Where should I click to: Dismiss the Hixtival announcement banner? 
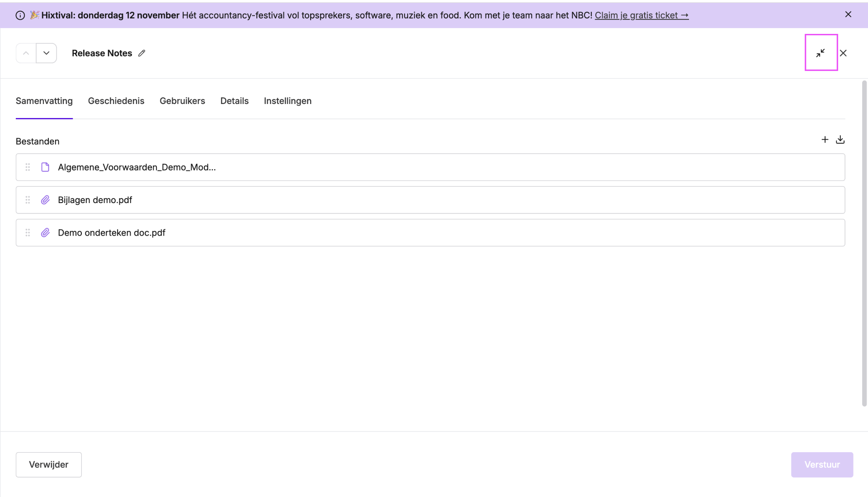click(x=848, y=14)
